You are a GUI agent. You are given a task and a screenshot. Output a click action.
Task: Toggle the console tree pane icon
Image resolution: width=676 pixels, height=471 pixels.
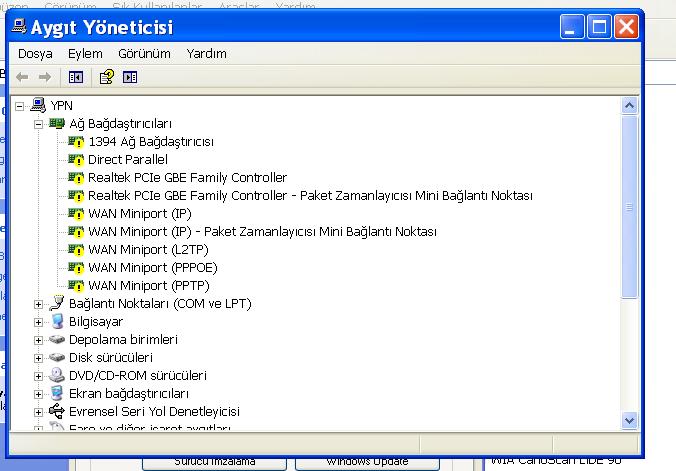76,78
